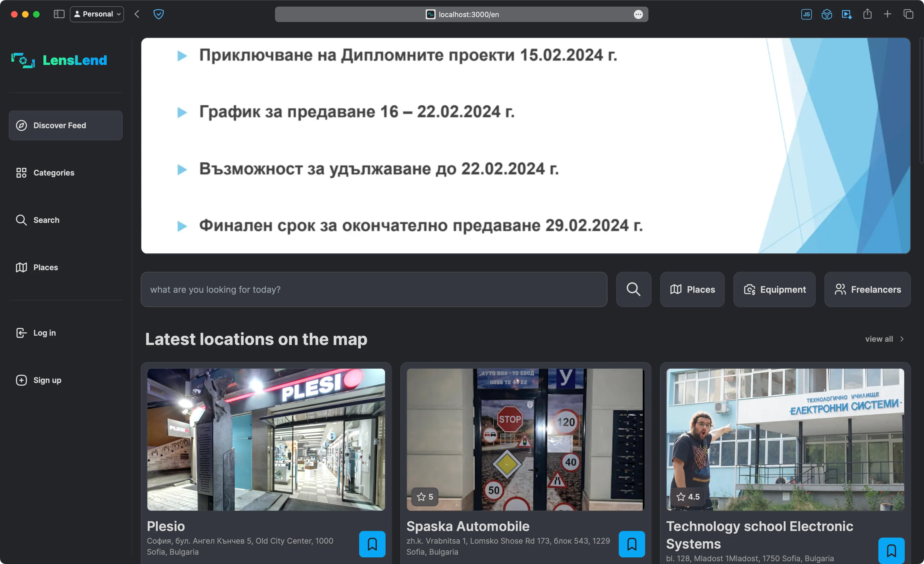Open the Personal profile dropdown
Screen dimensions: 924x564
[x=97, y=14]
